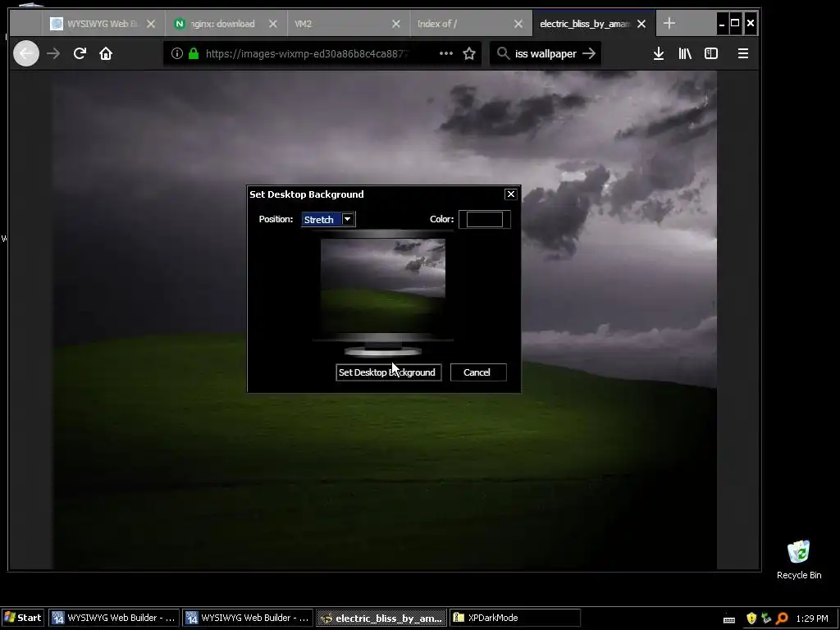Screen dimensions: 840x630
Task: Open the Windows Start menu
Action: point(22,618)
